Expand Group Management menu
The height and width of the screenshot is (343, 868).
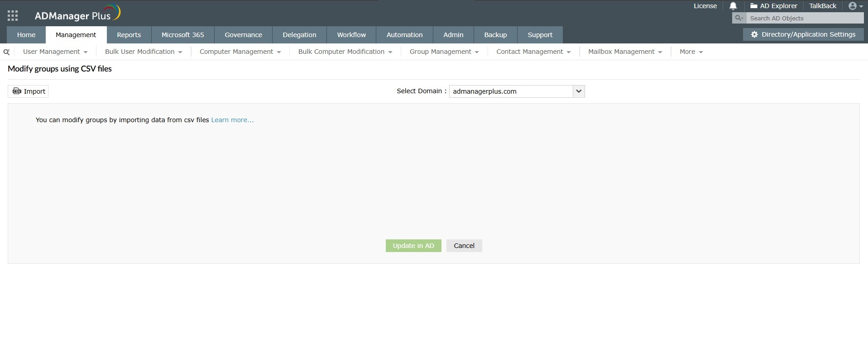[444, 52]
